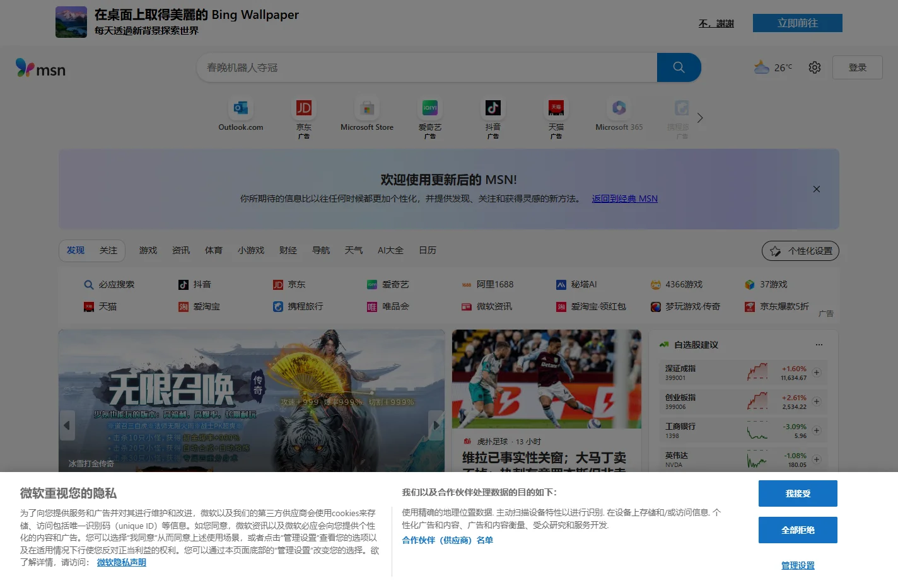The image size is (898, 588).
Task: Open the 爱奇艺 iQIYI shortcut icon
Action: coord(430,108)
